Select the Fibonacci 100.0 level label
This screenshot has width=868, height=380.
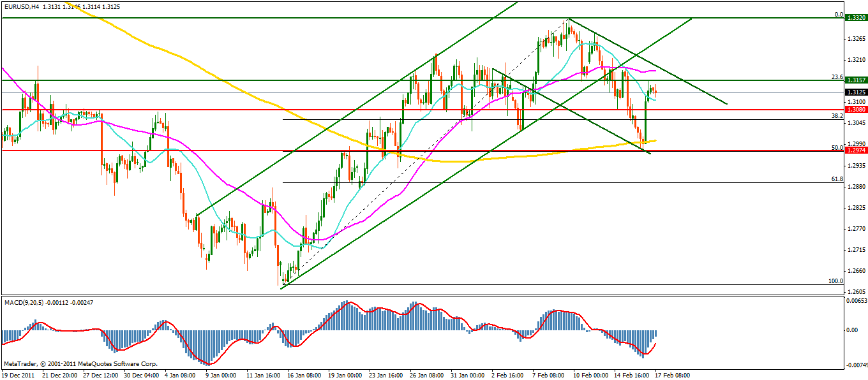tap(835, 281)
